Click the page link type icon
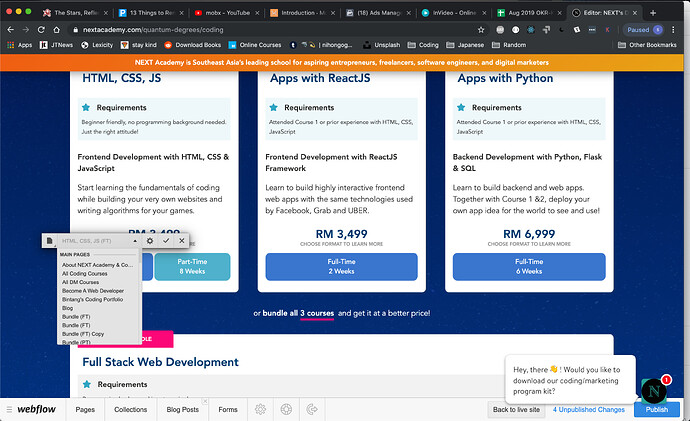 (x=49, y=241)
